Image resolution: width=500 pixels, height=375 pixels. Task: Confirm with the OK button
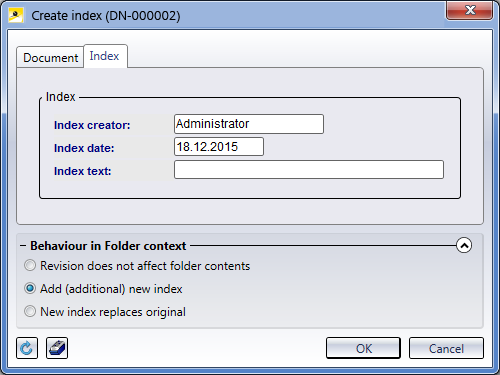click(363, 348)
